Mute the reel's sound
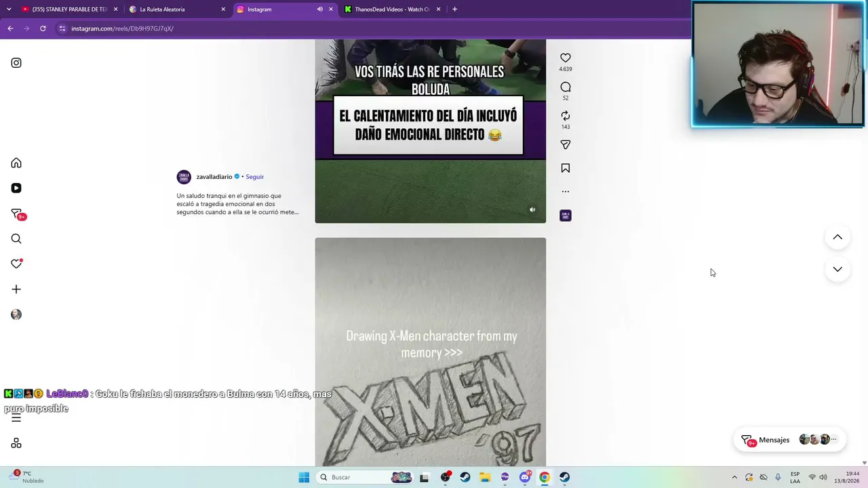868x488 pixels. pos(532,210)
